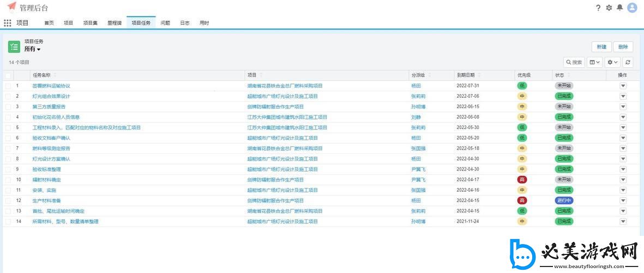This screenshot has height=273, width=644.
Task: Toggle the select-all checkbox in header
Action: pos(8,75)
